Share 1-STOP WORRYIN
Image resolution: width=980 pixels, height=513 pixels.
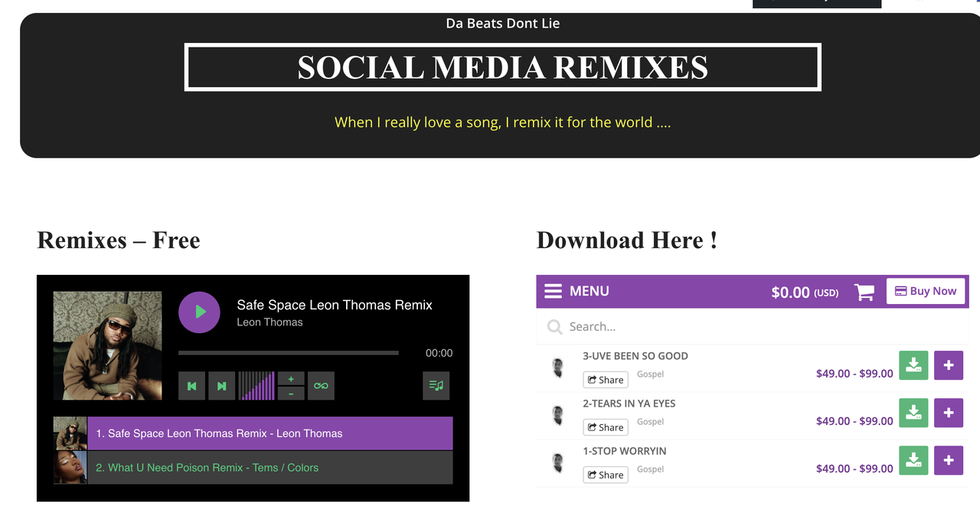click(x=606, y=475)
